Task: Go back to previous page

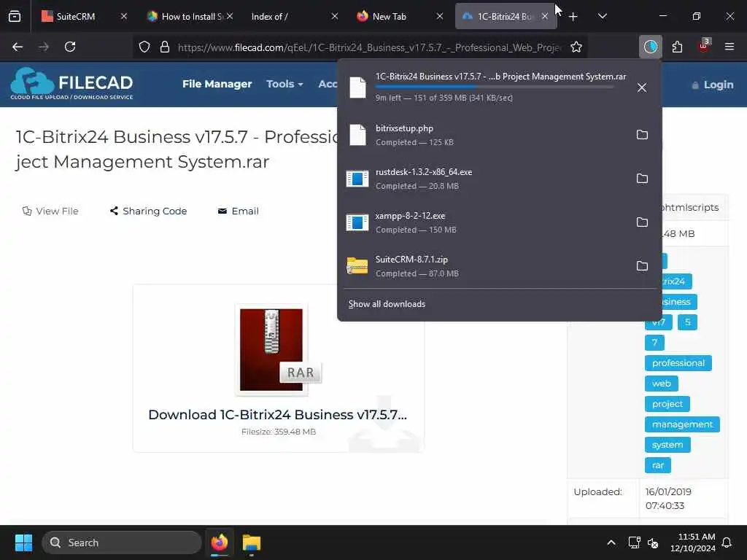Action: 18,47
